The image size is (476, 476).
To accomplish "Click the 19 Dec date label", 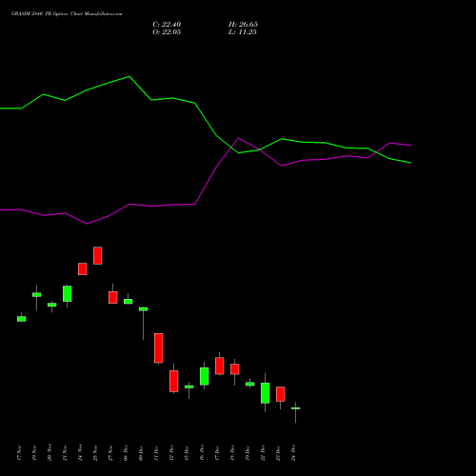I will tap(248, 453).
